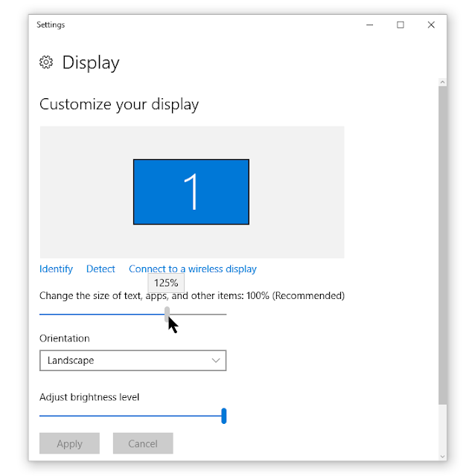Click the Adjust brightness level label

(89, 397)
